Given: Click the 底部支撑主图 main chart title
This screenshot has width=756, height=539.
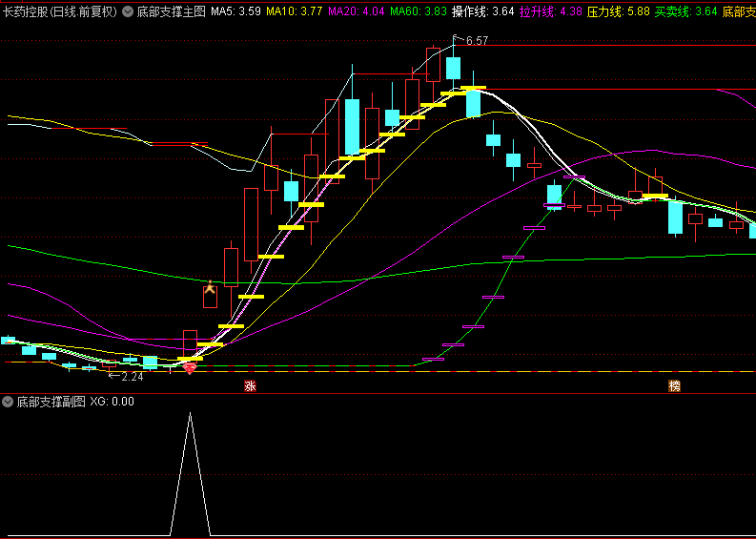Looking at the screenshot, I should tap(171, 12).
